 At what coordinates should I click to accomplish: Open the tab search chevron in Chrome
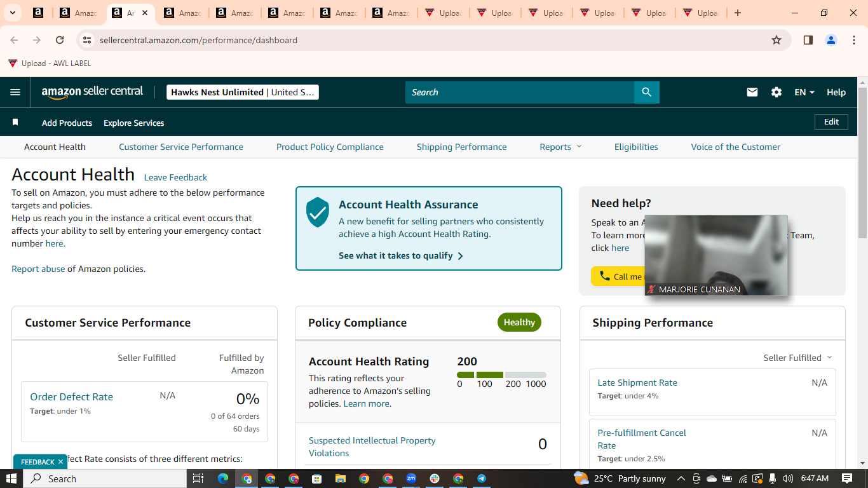(x=14, y=13)
